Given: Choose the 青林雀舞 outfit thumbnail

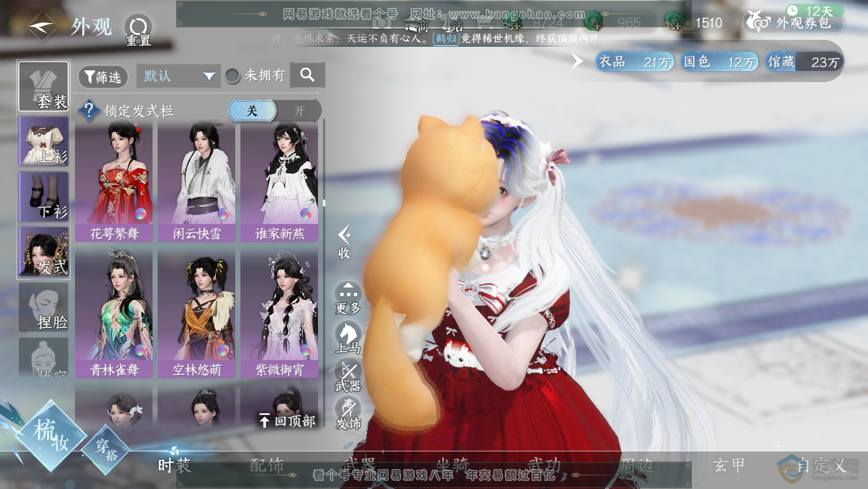Looking at the screenshot, I should tap(114, 313).
